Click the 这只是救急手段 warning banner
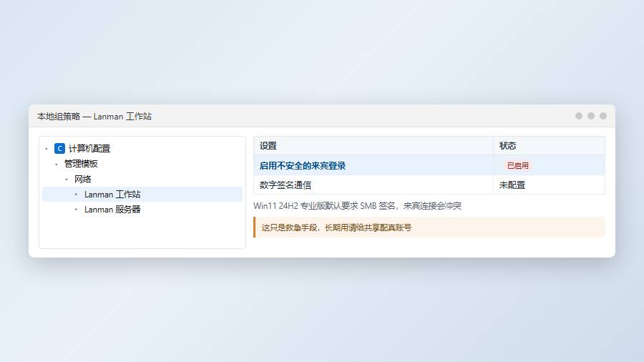 tap(429, 228)
